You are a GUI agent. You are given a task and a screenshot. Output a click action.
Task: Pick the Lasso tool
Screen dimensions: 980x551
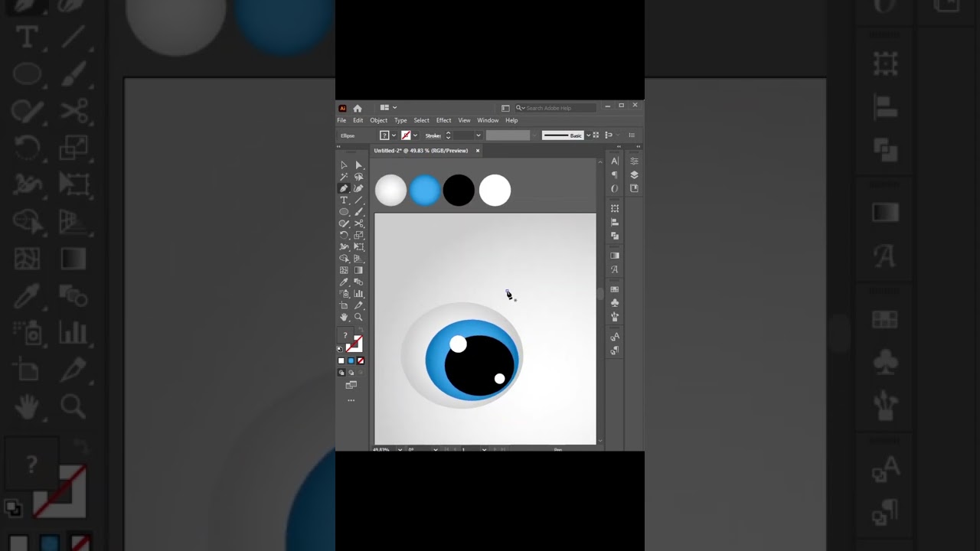tap(358, 177)
